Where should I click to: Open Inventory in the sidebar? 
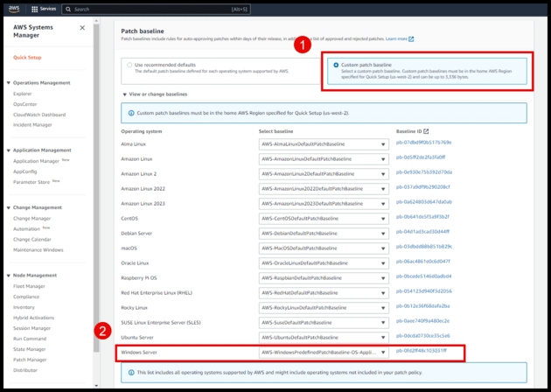point(24,307)
